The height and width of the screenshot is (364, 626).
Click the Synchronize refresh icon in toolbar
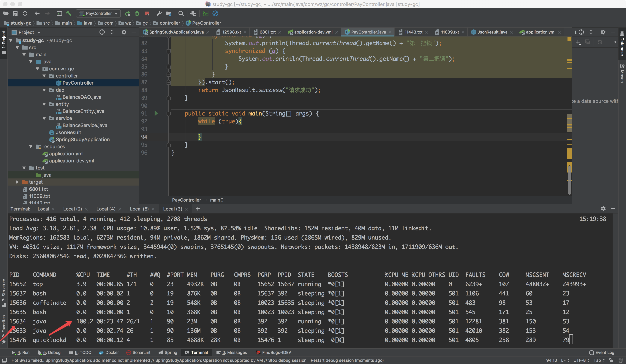25,13
